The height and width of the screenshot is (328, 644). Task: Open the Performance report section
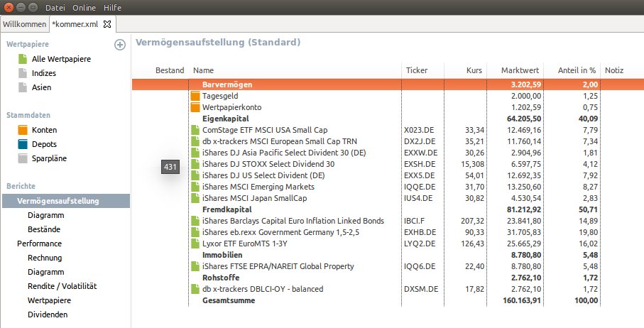[x=40, y=244]
